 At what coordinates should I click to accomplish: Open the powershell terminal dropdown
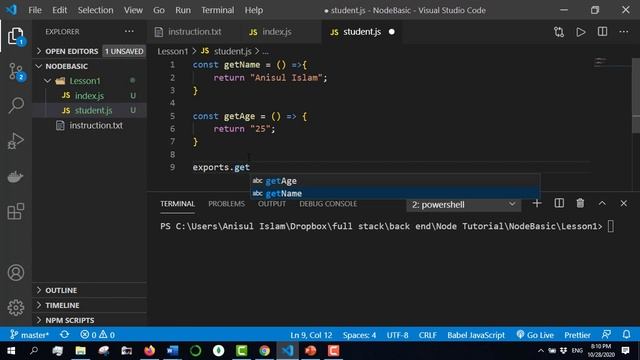point(463,204)
